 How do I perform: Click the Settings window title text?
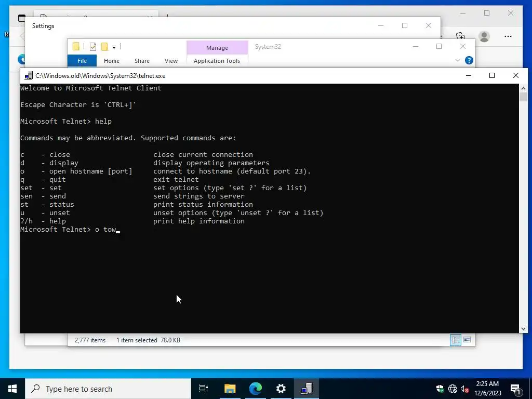click(43, 26)
